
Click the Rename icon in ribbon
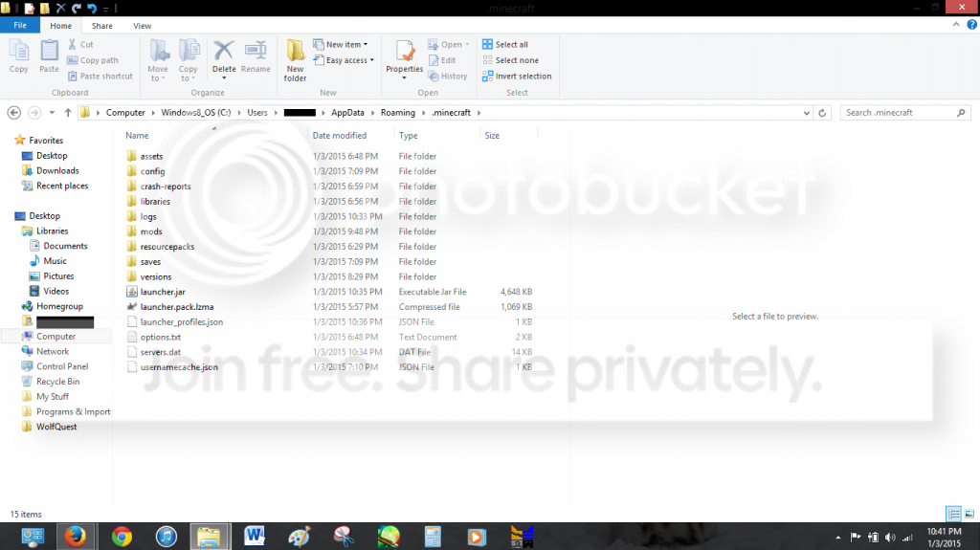(x=256, y=55)
